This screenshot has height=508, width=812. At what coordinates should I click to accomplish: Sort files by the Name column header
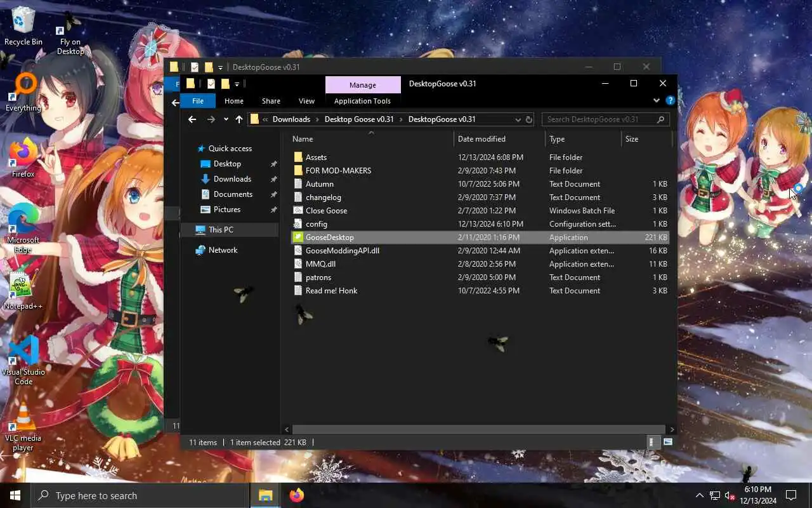pyautogui.click(x=371, y=139)
